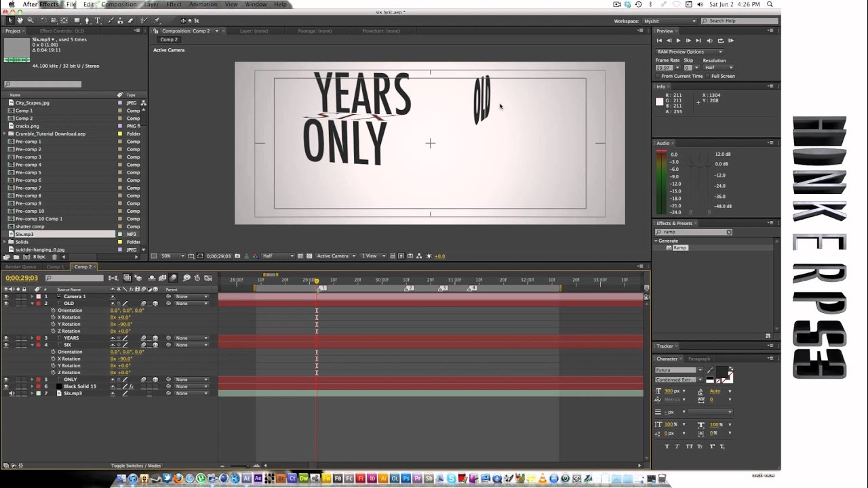Image resolution: width=868 pixels, height=488 pixels.
Task: Open the timeline Graph Editor
Action: tap(208, 278)
